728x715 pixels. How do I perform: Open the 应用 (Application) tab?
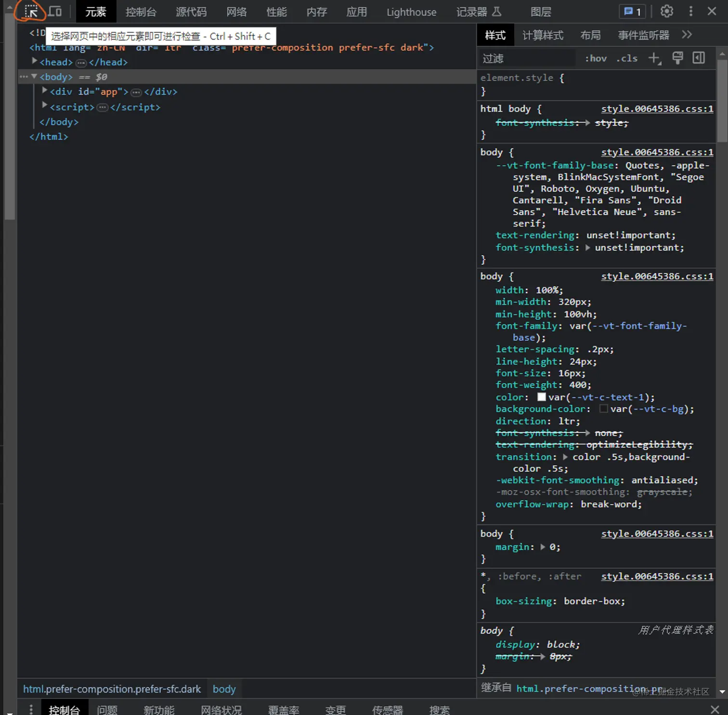click(356, 12)
